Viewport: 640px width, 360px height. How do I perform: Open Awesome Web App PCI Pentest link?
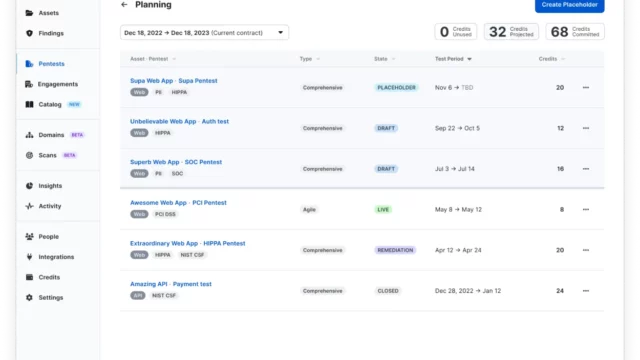click(178, 202)
